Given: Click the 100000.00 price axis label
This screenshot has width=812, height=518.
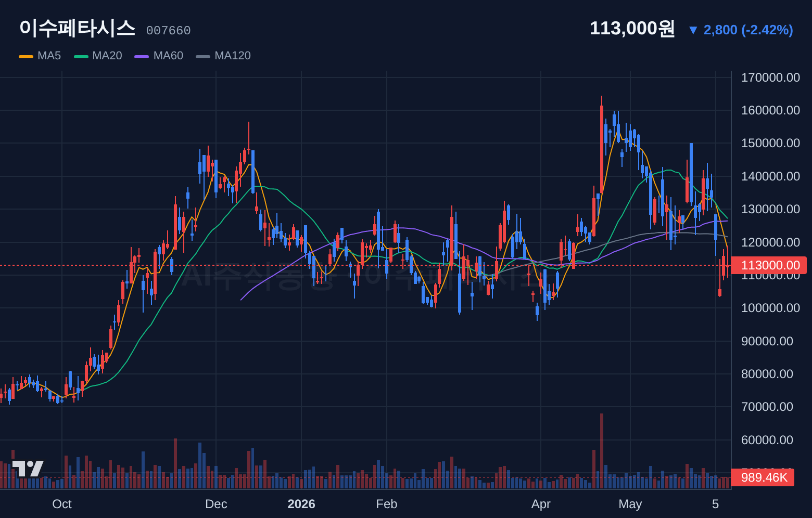Looking at the screenshot, I should (x=770, y=308).
